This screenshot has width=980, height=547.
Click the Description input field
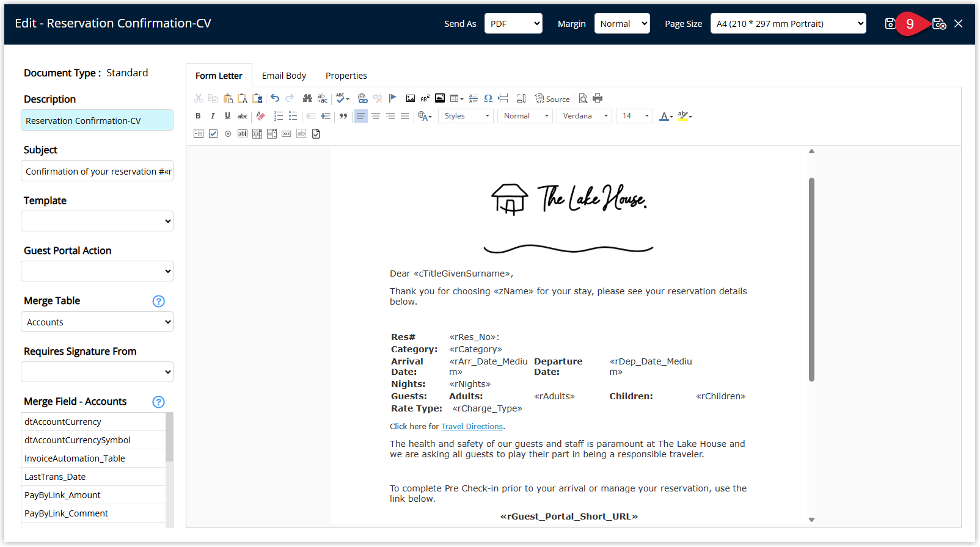click(x=97, y=120)
